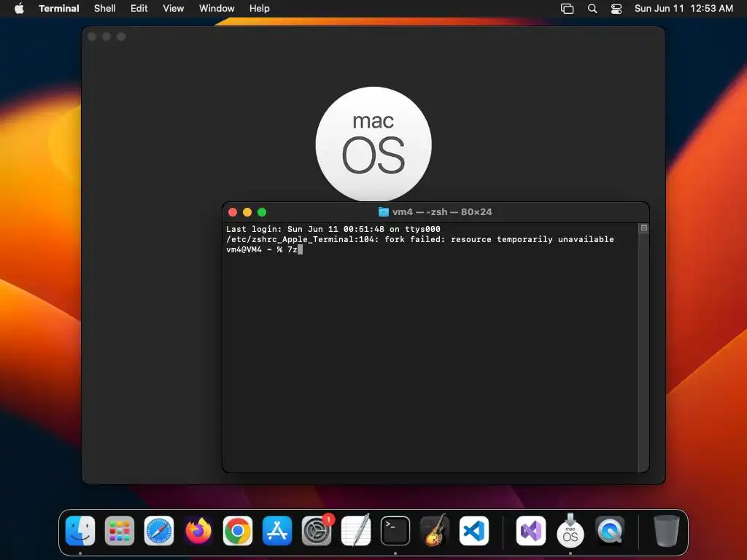Click the Terminal icon in the Dock

(x=395, y=531)
